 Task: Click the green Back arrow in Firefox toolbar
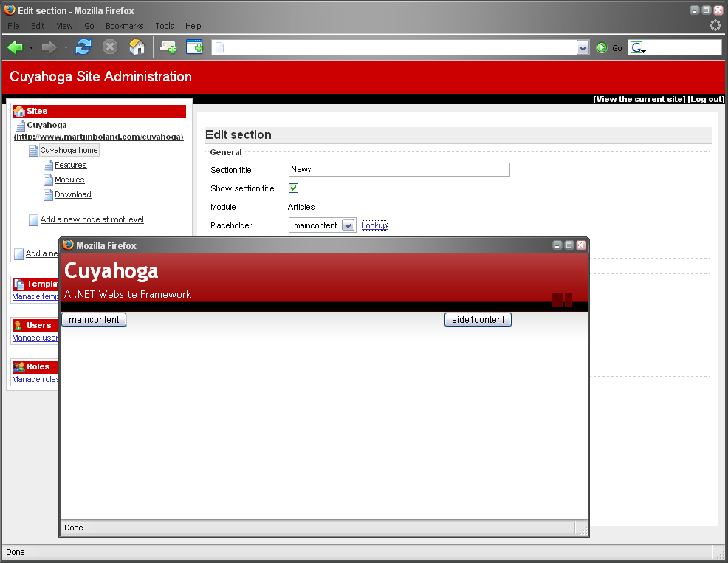tap(16, 47)
